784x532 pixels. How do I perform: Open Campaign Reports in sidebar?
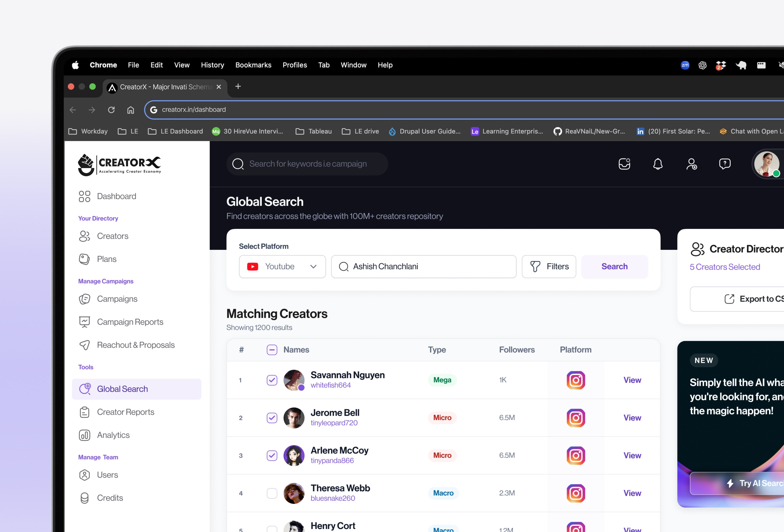[121, 322]
